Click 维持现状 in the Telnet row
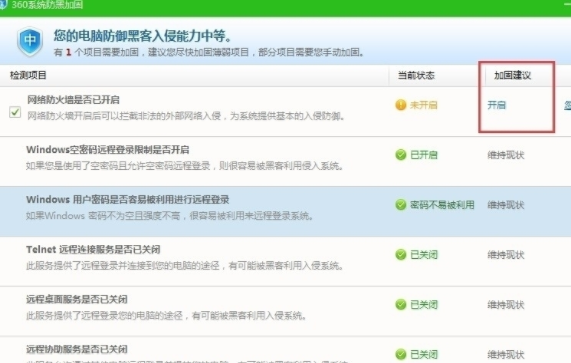 (506, 255)
